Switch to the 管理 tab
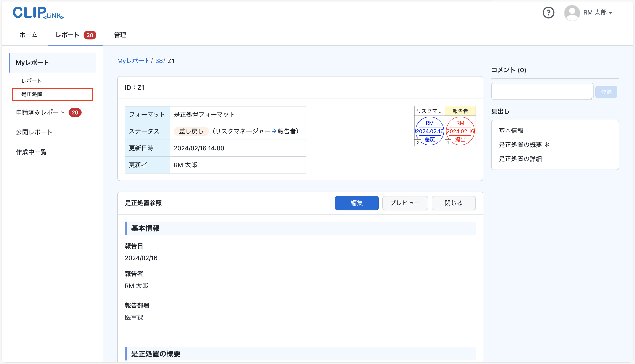Viewport: 635px width, 364px height. pyautogui.click(x=120, y=35)
